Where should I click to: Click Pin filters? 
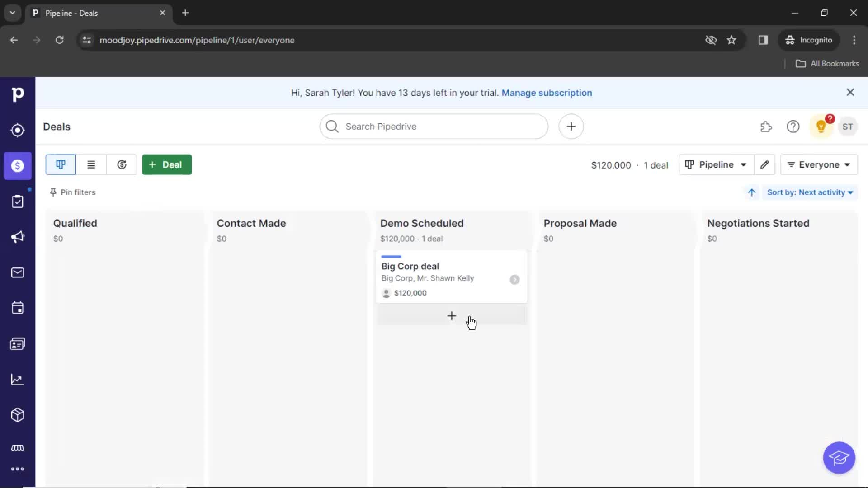tap(72, 192)
